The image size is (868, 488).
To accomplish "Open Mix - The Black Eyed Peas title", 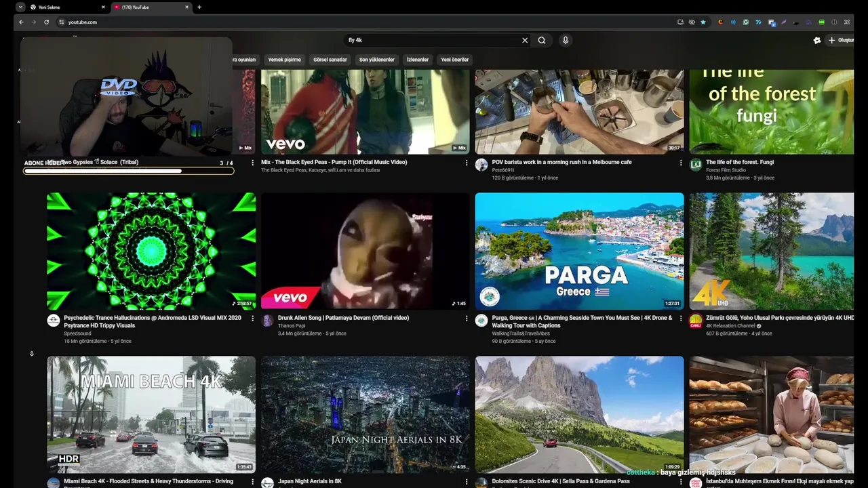I will pyautogui.click(x=334, y=162).
